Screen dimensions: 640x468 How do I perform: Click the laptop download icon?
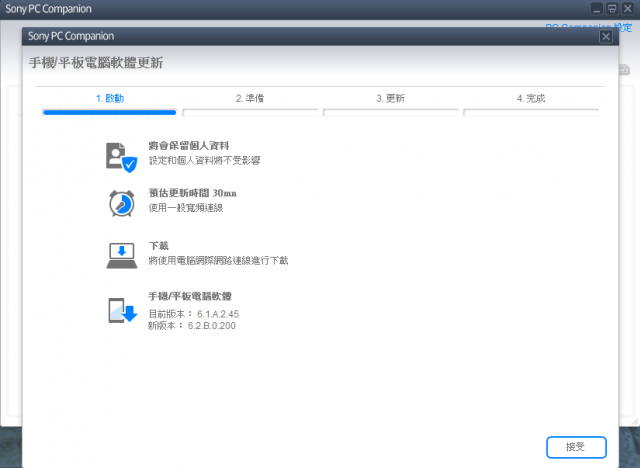click(121, 254)
